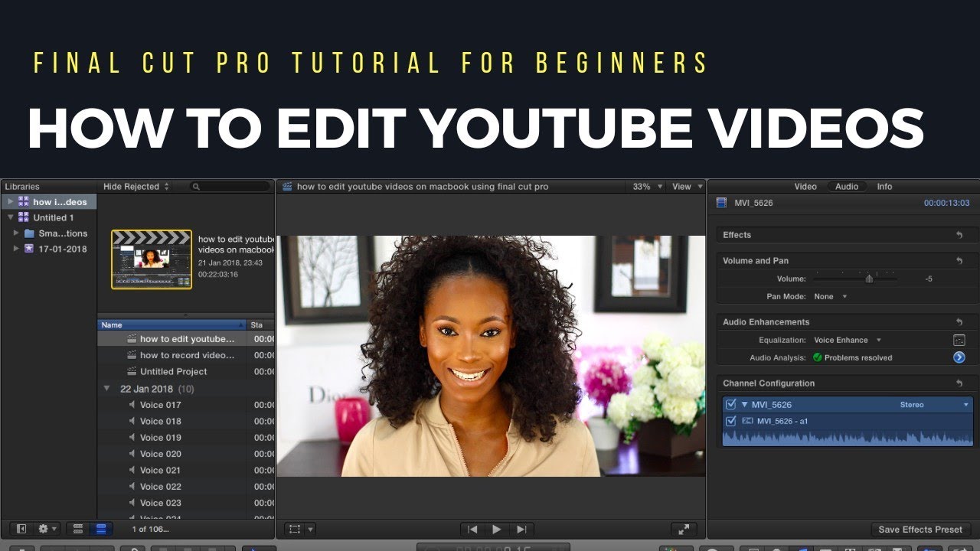Viewport: 980px width, 551px height.
Task: Collapse MVI_5626 channel disclosure triangle
Action: (745, 405)
